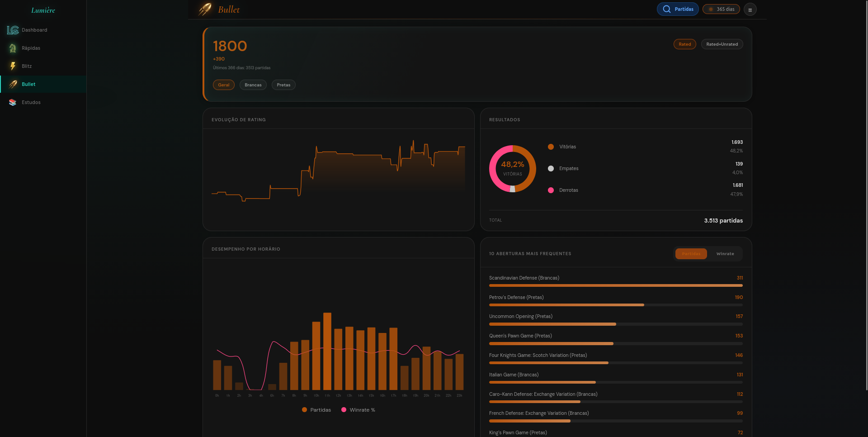The image size is (868, 437).
Task: Click Uncommon Opening (Pretas) row
Action: [x=616, y=319]
